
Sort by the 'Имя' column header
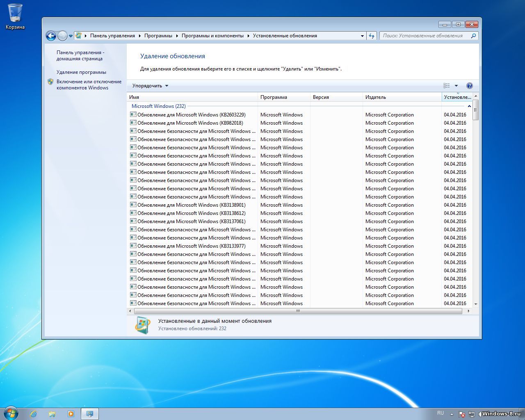[192, 97]
